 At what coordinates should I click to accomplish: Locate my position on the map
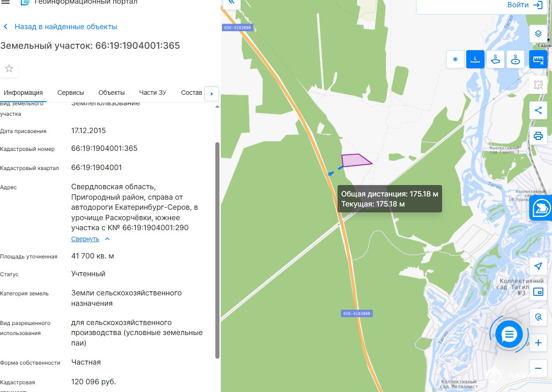[538, 266]
